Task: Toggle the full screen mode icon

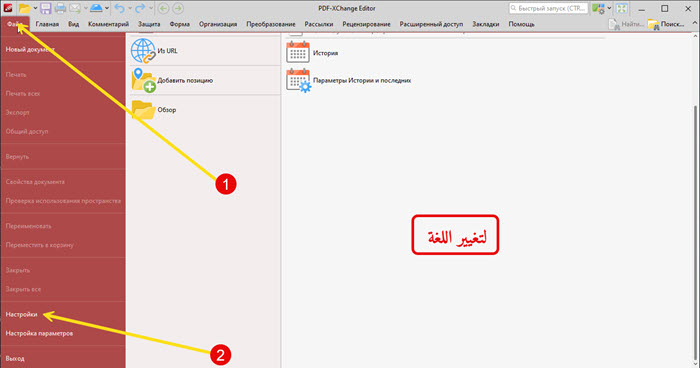Action: coord(622,8)
